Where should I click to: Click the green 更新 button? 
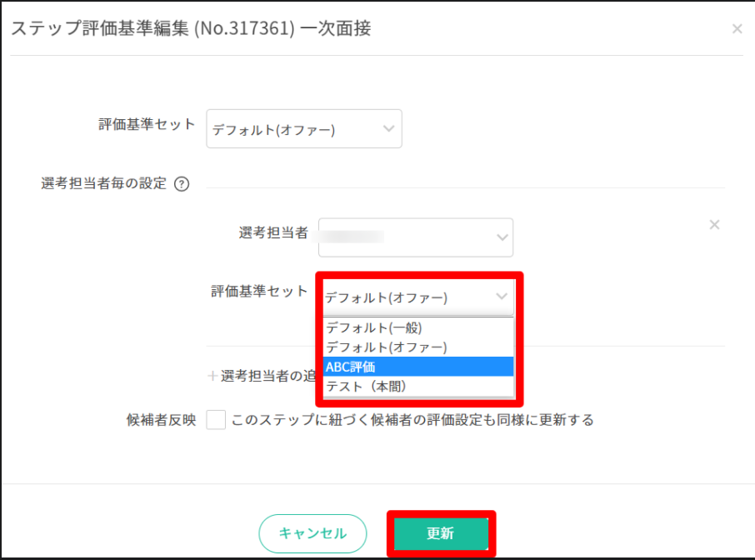tap(440, 534)
